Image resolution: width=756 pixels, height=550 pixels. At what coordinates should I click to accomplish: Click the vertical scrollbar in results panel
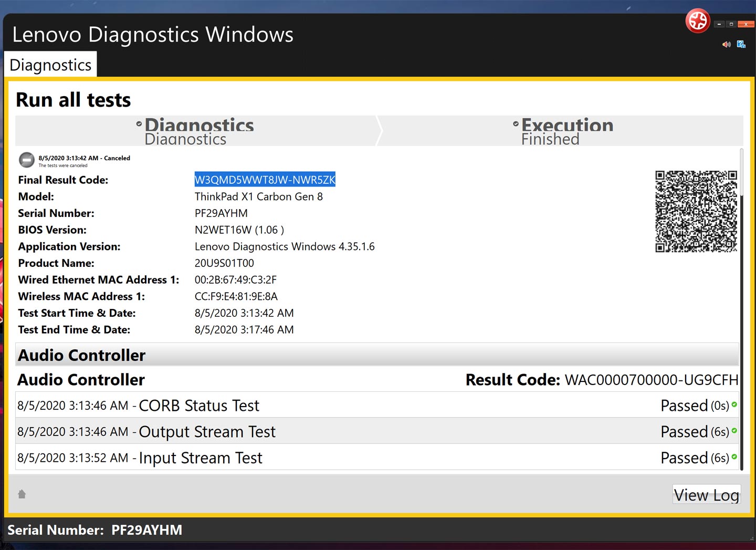click(x=741, y=310)
